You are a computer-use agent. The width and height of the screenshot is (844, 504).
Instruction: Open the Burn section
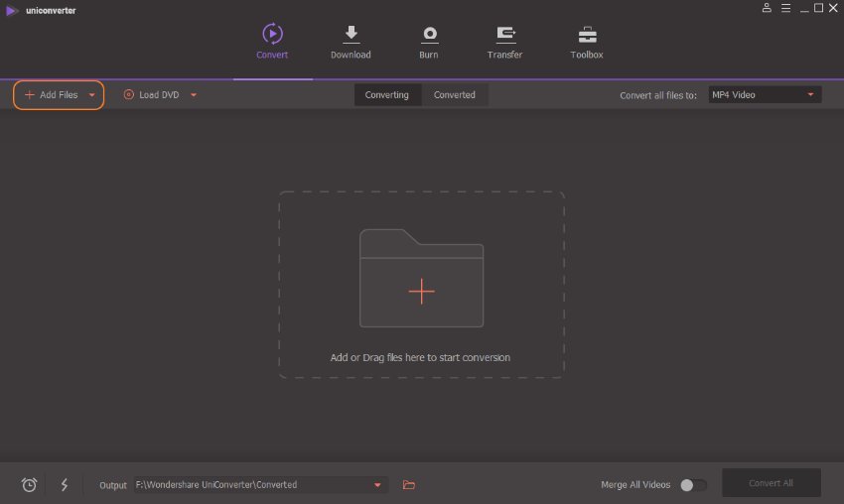coord(429,41)
